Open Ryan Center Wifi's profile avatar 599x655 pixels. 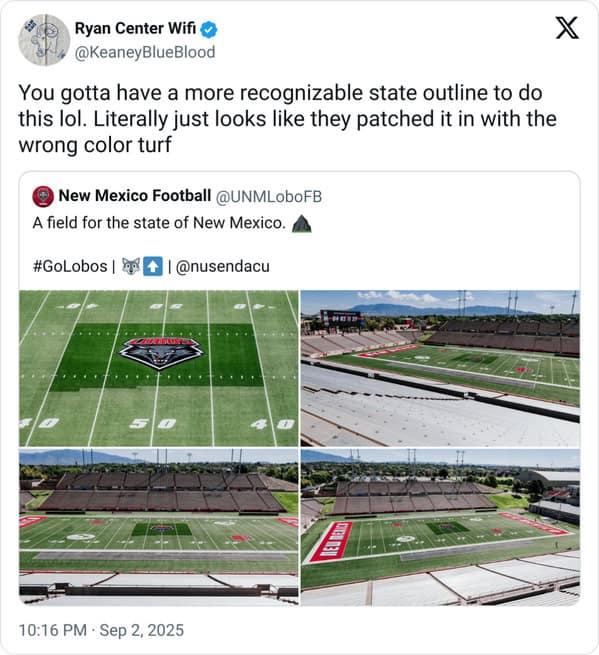coord(44,40)
